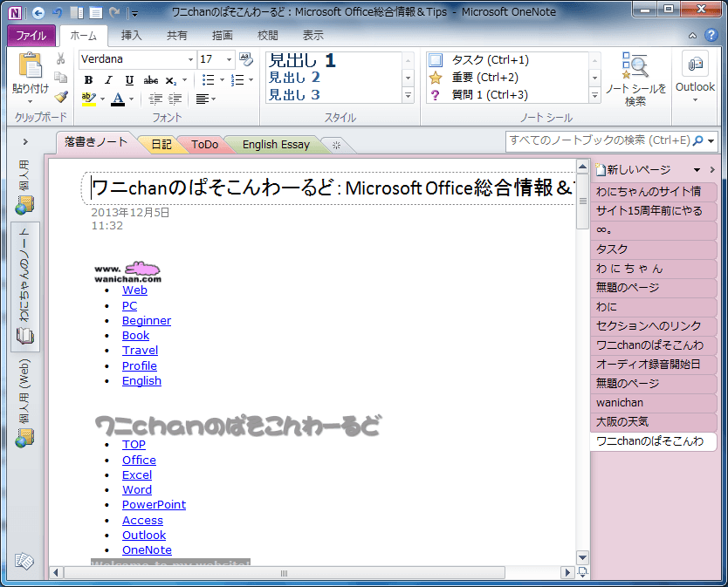The width and height of the screenshot is (728, 587).
Task: Open OneNote Help icon
Action: pyautogui.click(x=711, y=35)
